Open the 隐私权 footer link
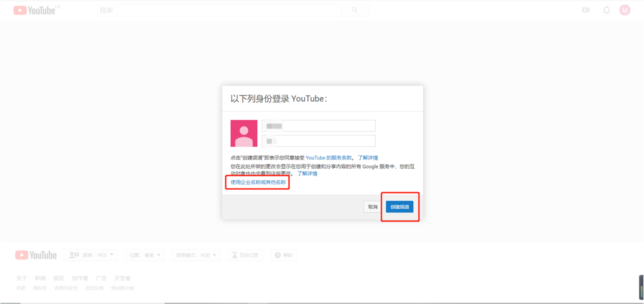Screen dimensions: 644x304 coord(40,288)
